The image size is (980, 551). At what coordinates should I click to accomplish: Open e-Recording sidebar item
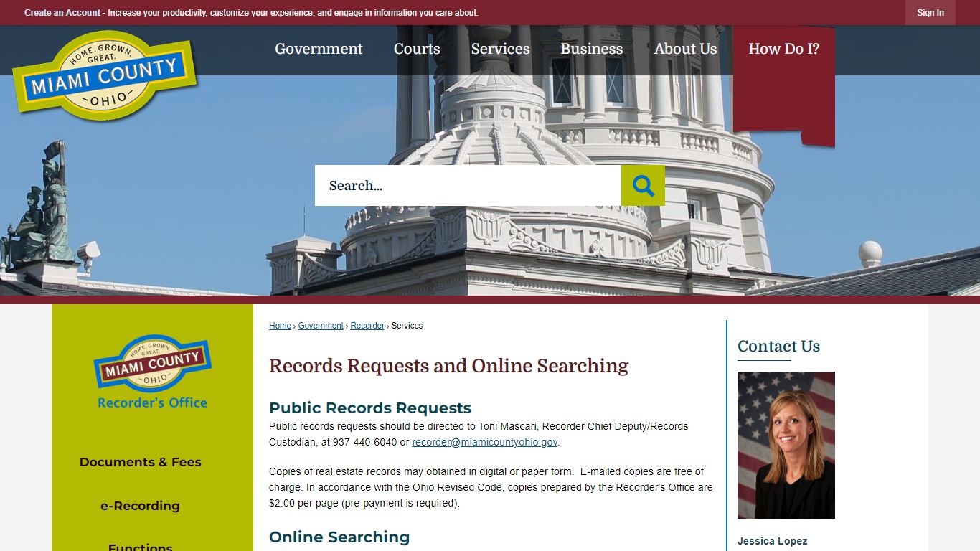pyautogui.click(x=141, y=506)
